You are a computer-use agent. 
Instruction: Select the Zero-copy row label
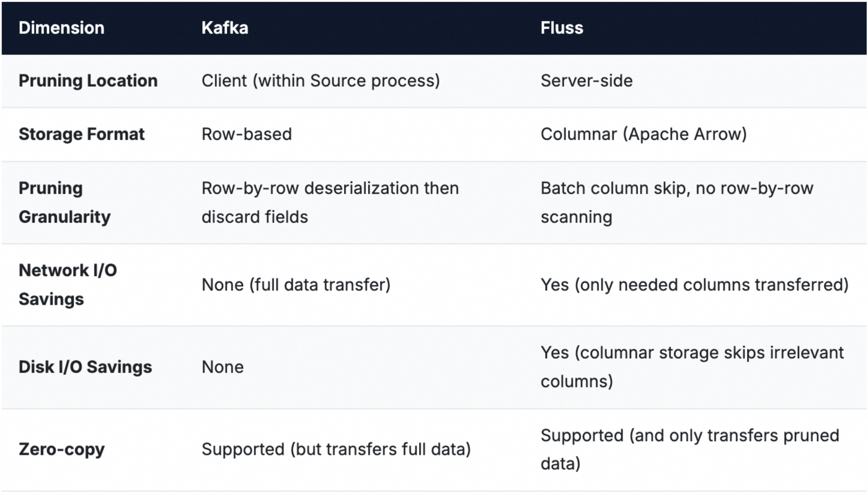(x=61, y=449)
